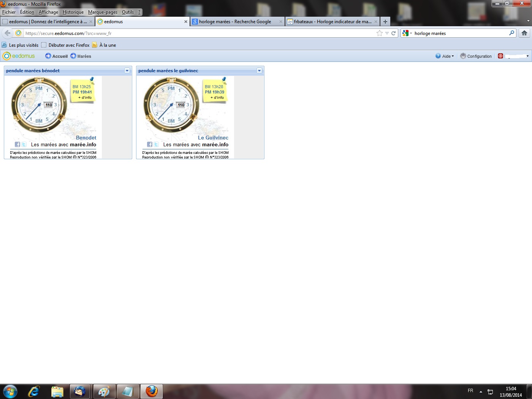This screenshot has height=399, width=532.
Task: Click the eedomus logo icon
Action: coord(7,56)
